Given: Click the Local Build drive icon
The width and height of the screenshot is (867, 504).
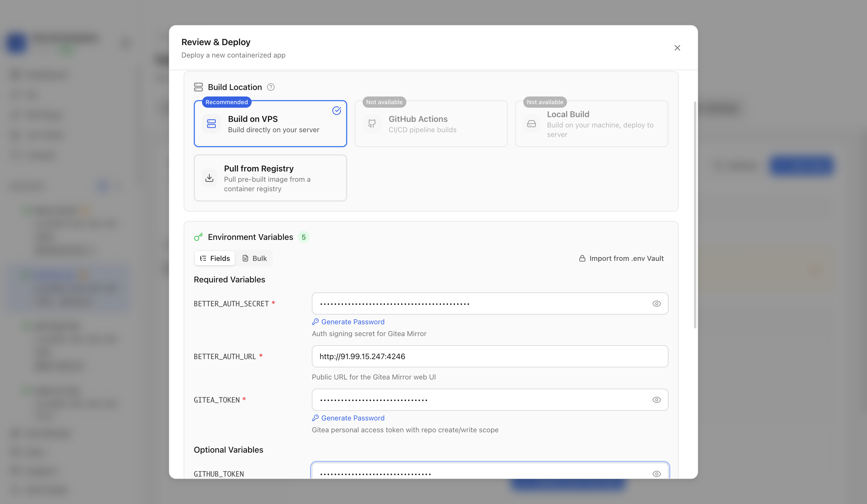Looking at the screenshot, I should coord(532,124).
